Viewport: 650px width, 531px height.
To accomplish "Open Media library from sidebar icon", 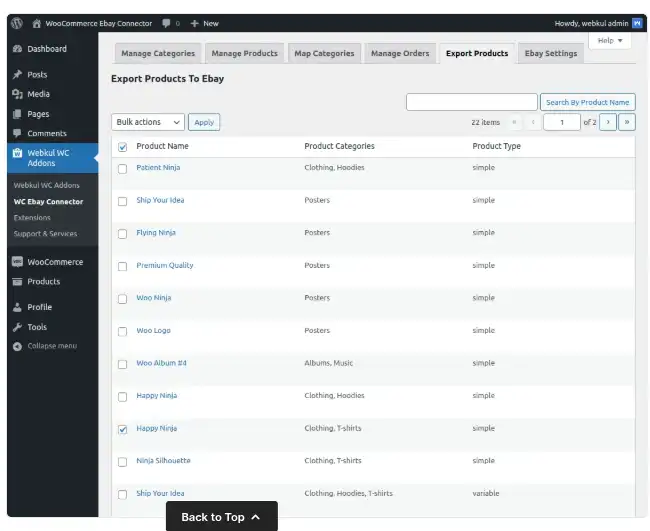I will pyautogui.click(x=17, y=94).
